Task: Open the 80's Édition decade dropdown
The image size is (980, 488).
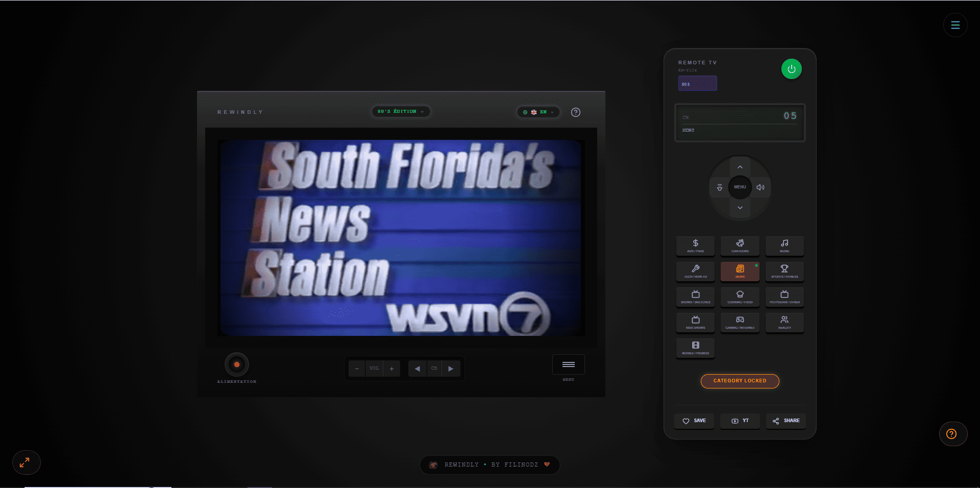Action: (401, 111)
